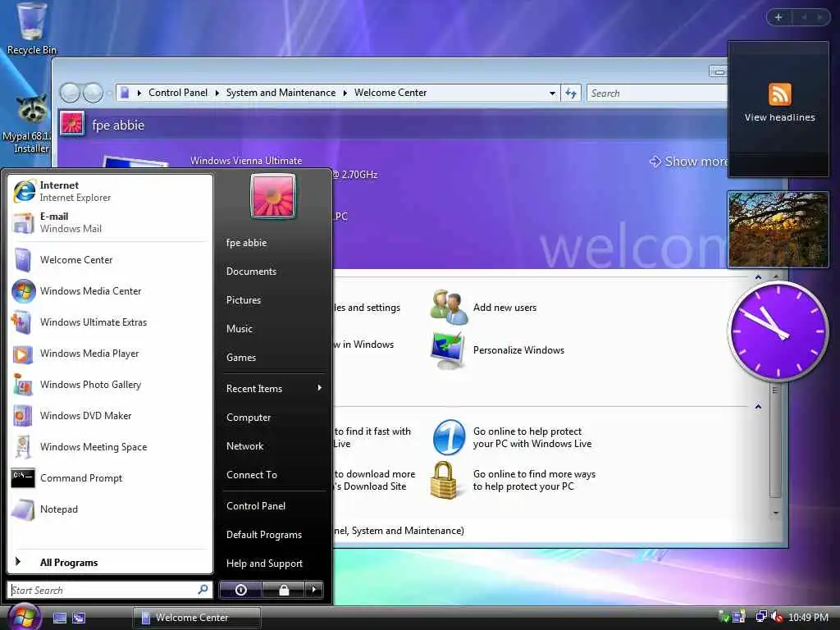This screenshot has width=840, height=630.
Task: Expand All Programs list
Action: coord(110,562)
